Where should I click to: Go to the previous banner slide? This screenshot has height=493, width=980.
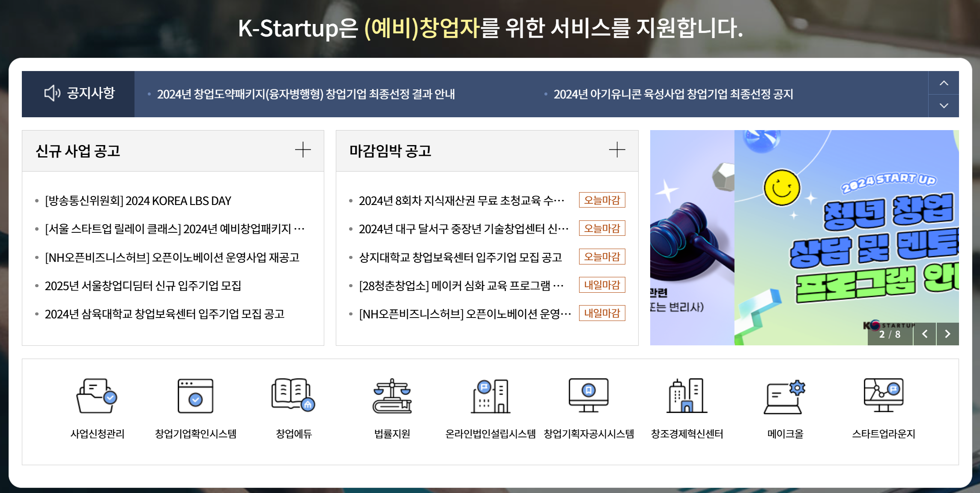click(925, 334)
